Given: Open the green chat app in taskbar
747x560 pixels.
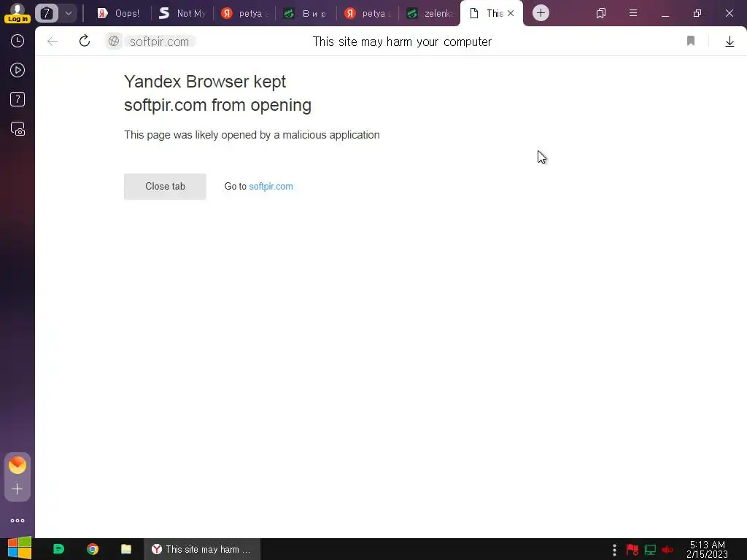Looking at the screenshot, I should tap(58, 549).
